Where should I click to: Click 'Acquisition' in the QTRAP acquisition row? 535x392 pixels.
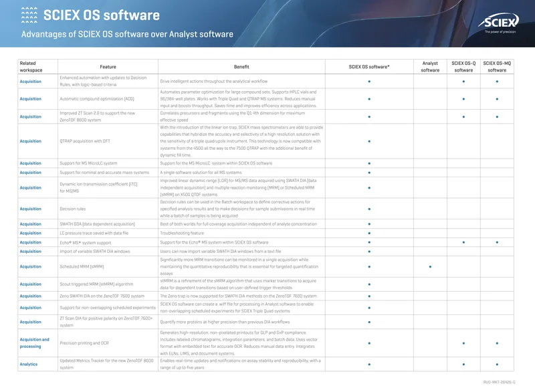tap(30, 141)
